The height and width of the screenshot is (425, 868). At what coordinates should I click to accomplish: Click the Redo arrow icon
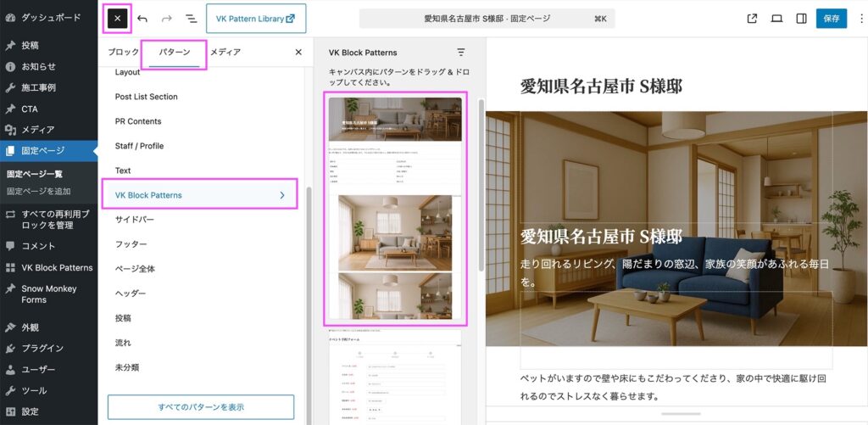click(x=166, y=18)
